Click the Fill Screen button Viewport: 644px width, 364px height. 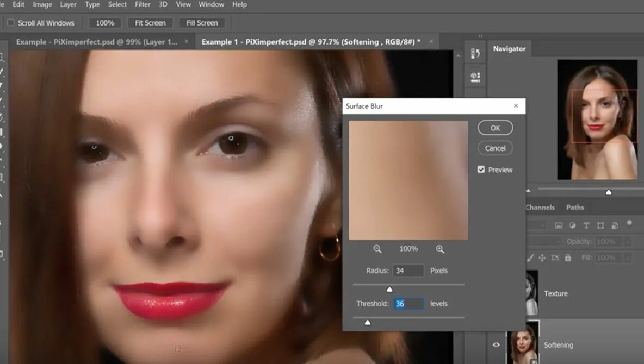coord(202,23)
